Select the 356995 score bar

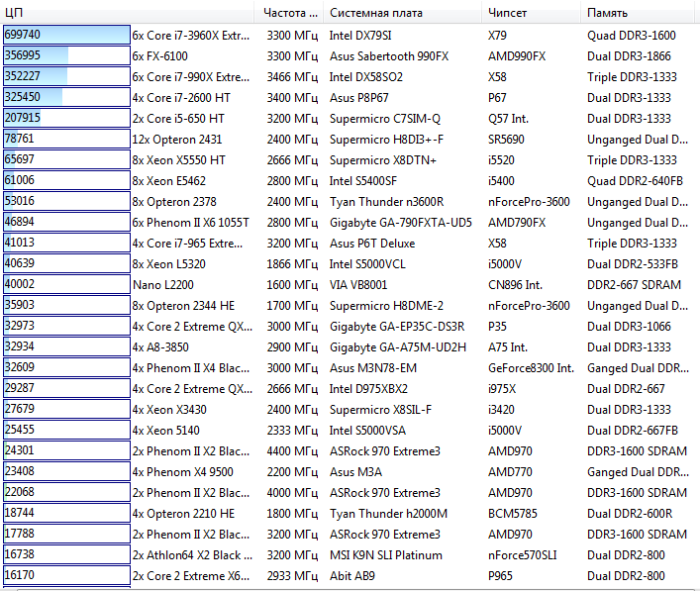[66, 55]
